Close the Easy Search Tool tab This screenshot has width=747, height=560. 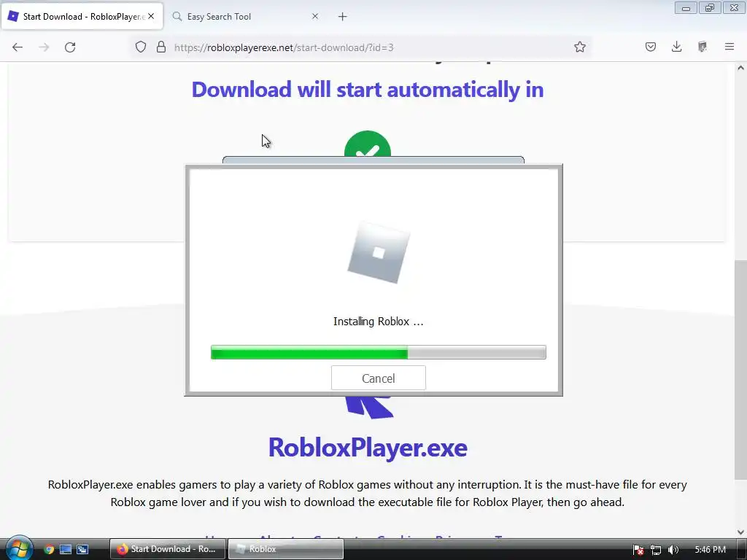click(315, 16)
